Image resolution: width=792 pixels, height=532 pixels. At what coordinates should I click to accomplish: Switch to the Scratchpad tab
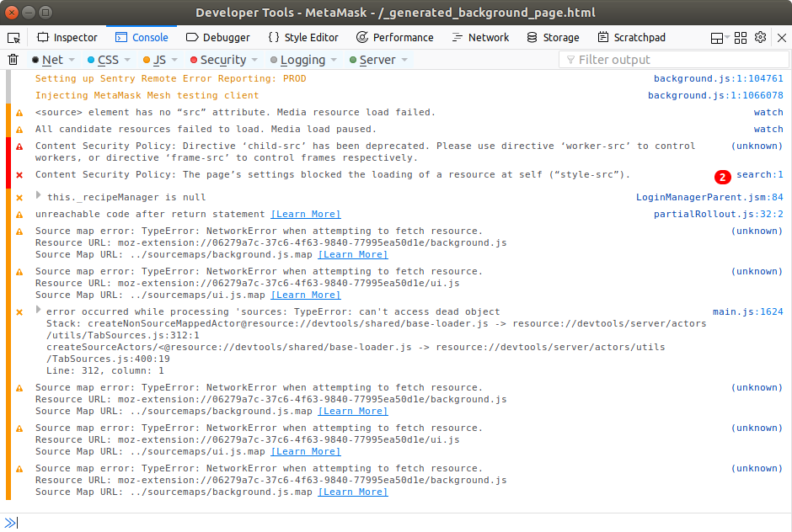coord(631,38)
